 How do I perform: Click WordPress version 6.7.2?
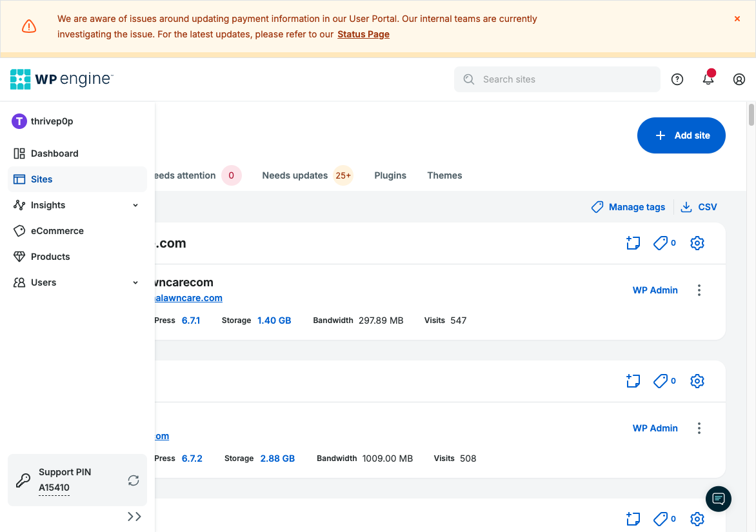coord(192,458)
